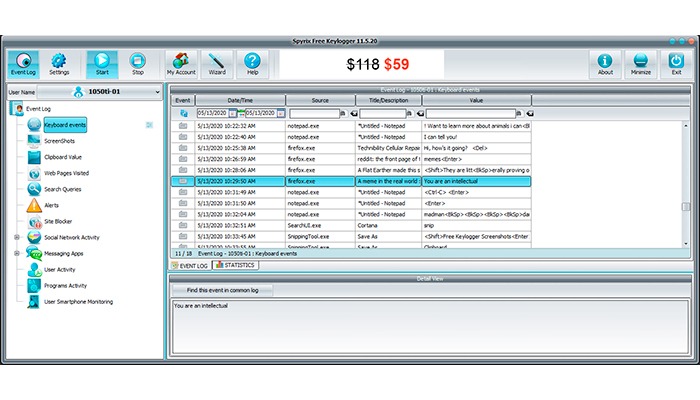Select the reddit front page row
The image size is (700, 400).
pos(351,159)
